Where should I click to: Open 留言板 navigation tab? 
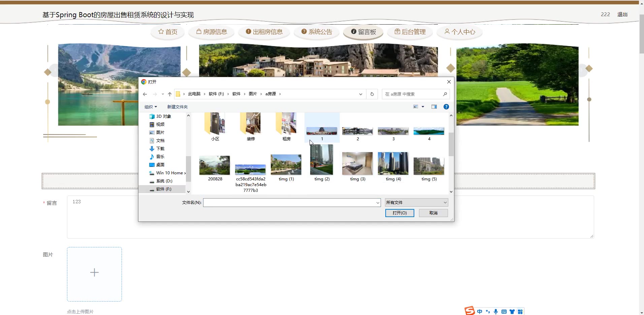pos(363,32)
